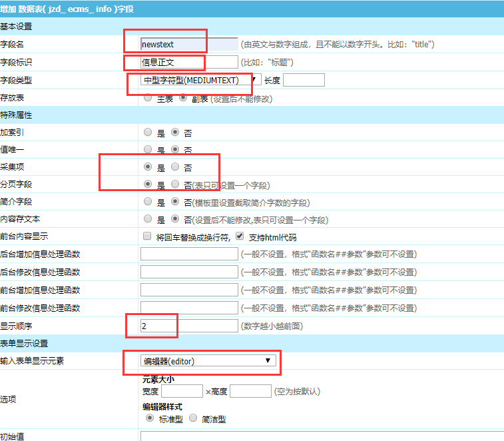Click the 前台修改信息处理函数 input field
This screenshot has height=441, width=504.
coord(188,308)
